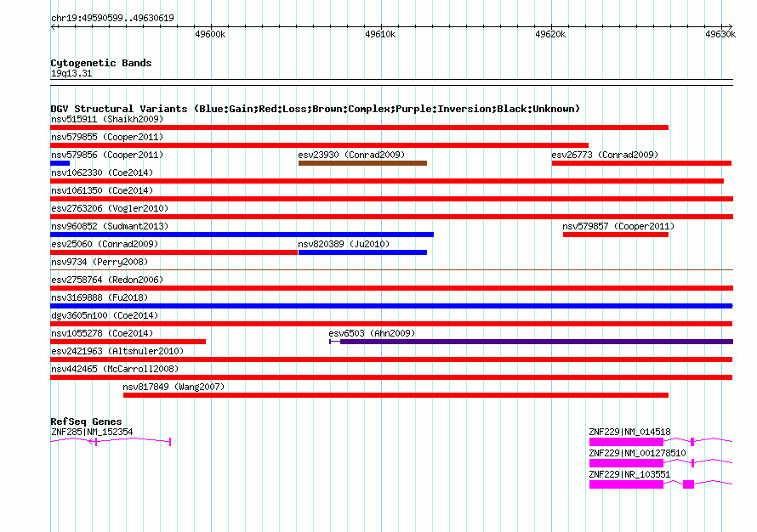757x532 pixels.
Task: Click the nsv817849 (Wang2007) red bar
Action: pos(396,395)
